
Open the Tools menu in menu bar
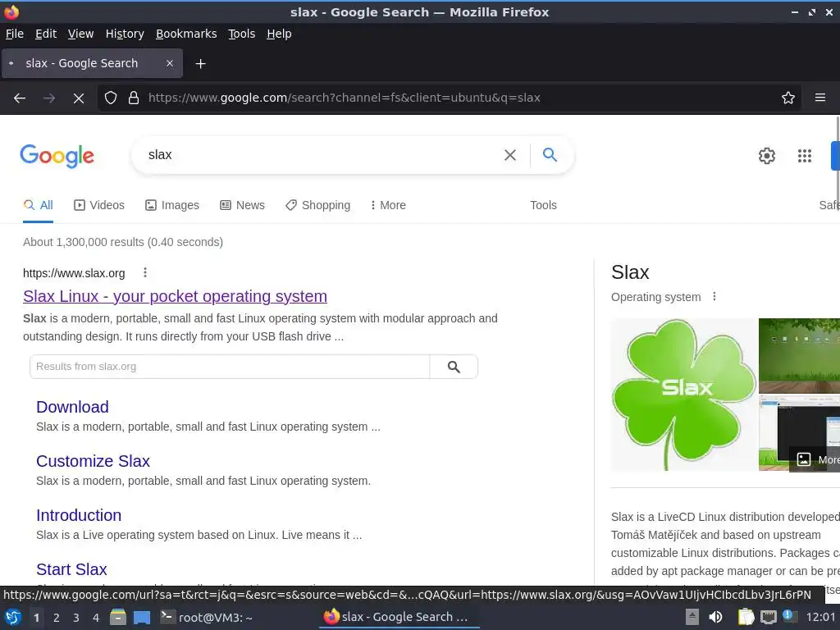(242, 34)
